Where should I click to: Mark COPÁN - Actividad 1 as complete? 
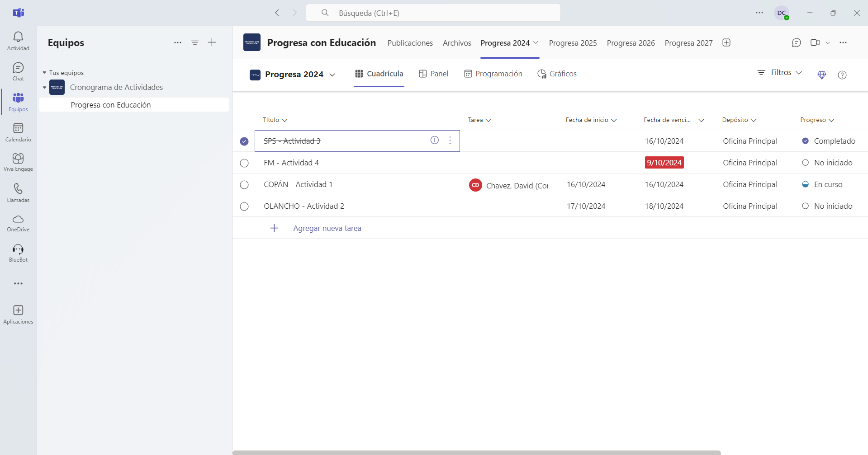[244, 185]
